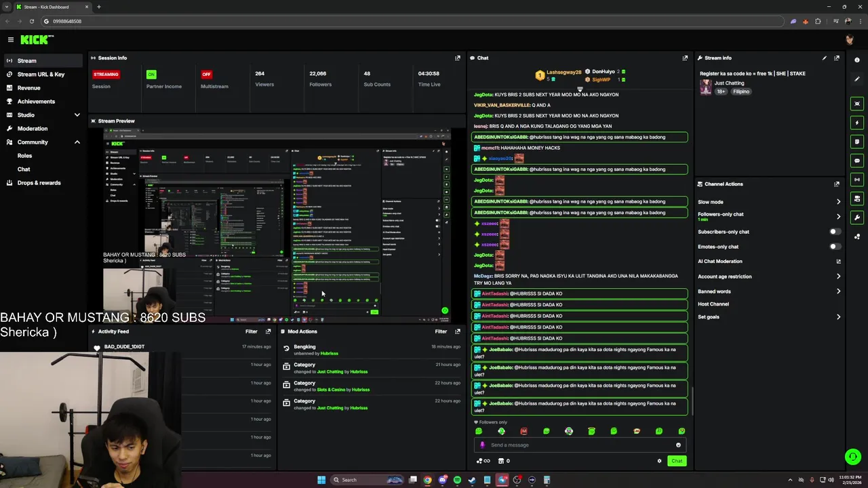The height and width of the screenshot is (488, 868).
Task: Go to Stream in the sidebar
Action: pyautogui.click(x=43, y=61)
